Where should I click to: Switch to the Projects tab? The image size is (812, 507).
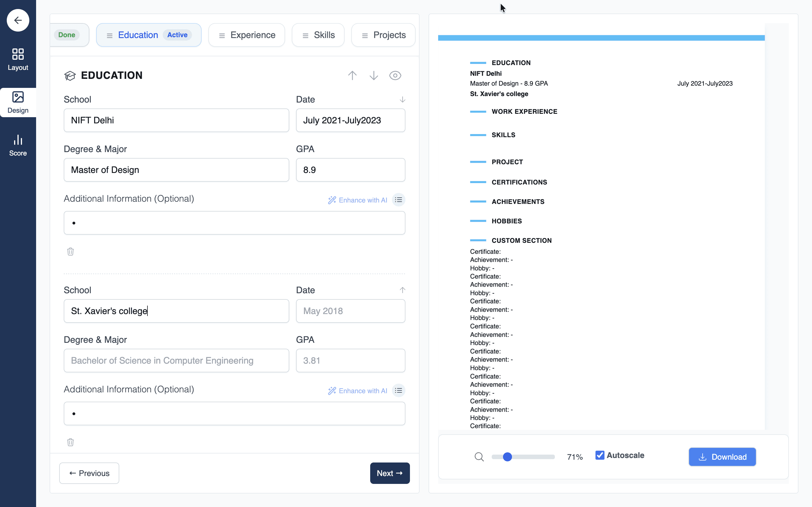pos(383,35)
